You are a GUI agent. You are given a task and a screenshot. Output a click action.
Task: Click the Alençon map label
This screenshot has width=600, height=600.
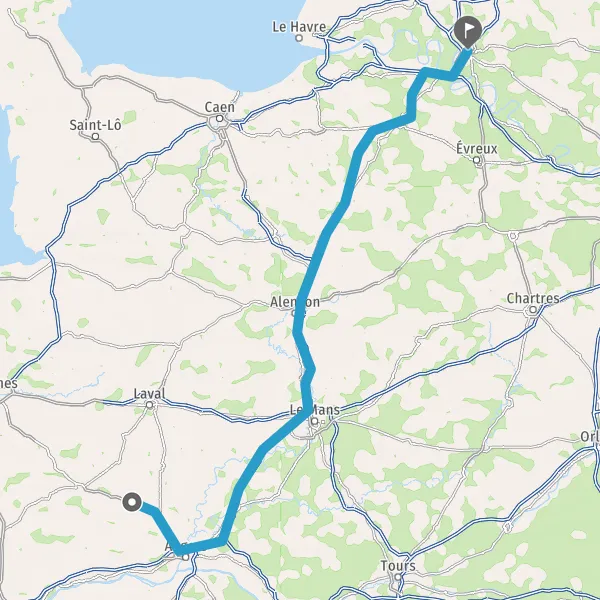point(295,302)
